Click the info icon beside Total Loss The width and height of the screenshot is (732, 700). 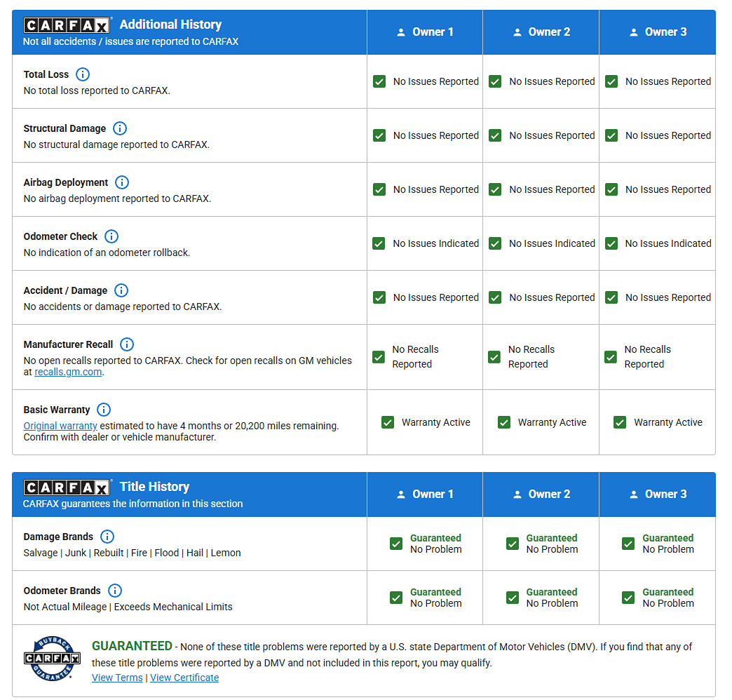83,74
